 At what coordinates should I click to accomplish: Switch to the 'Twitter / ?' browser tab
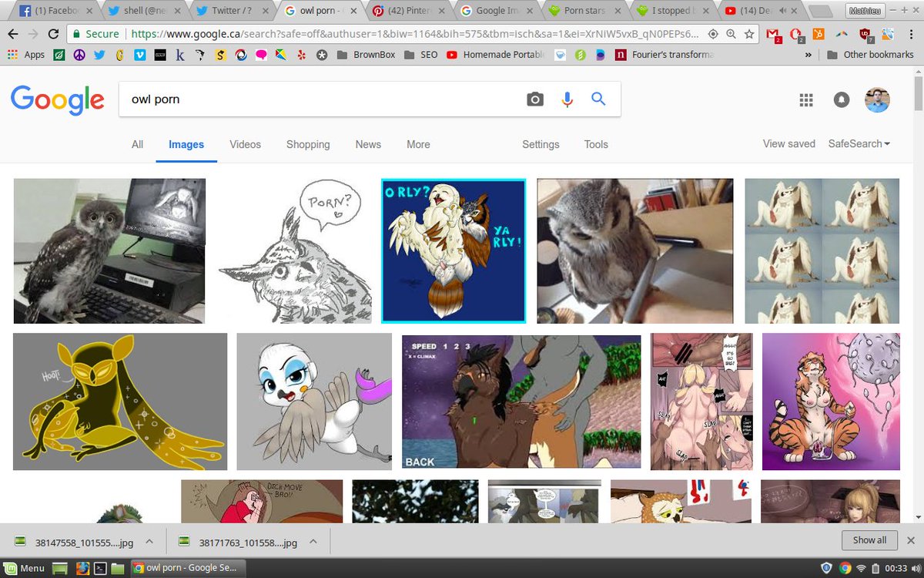230,11
